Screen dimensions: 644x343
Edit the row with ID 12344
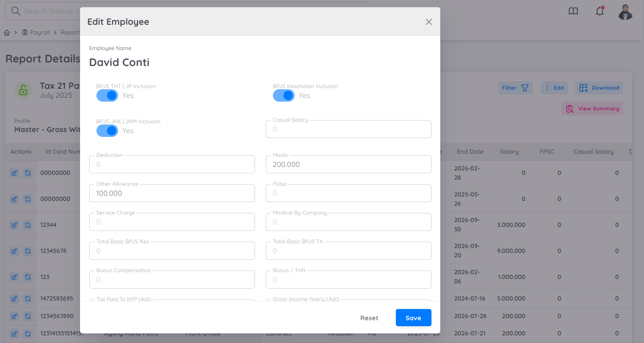(14, 225)
